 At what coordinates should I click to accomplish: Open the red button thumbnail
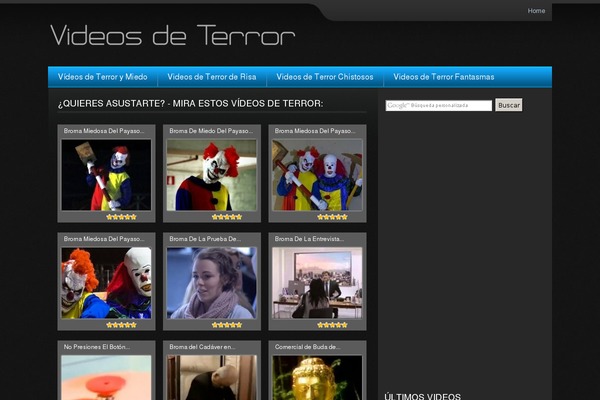click(106, 377)
